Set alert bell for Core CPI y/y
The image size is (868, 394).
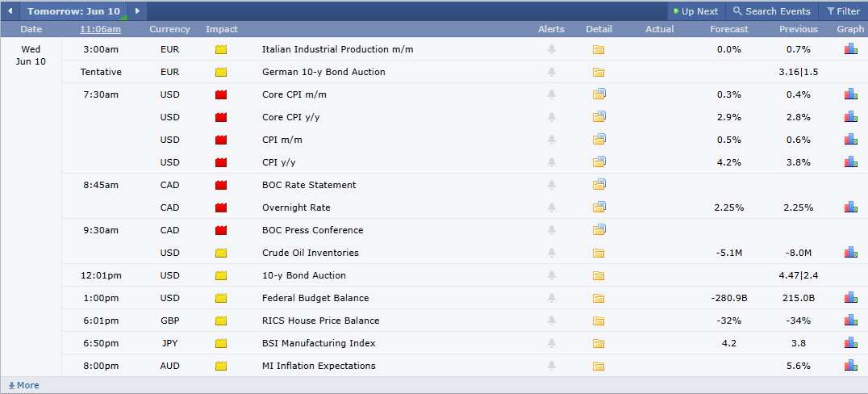(x=551, y=118)
